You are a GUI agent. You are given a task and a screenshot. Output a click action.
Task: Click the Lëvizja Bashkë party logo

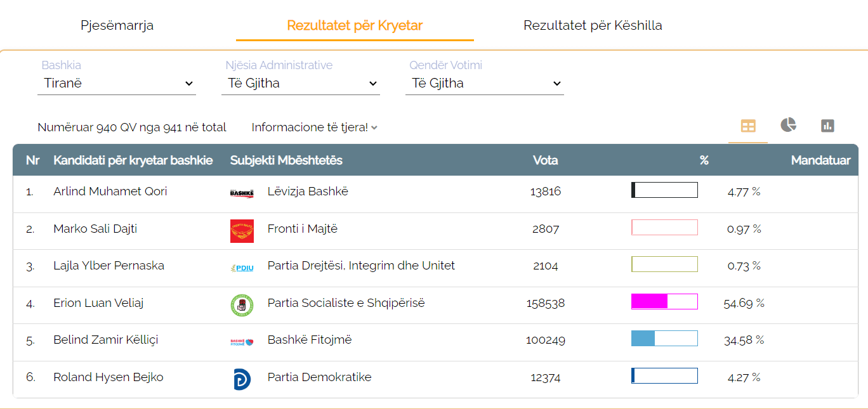242,192
